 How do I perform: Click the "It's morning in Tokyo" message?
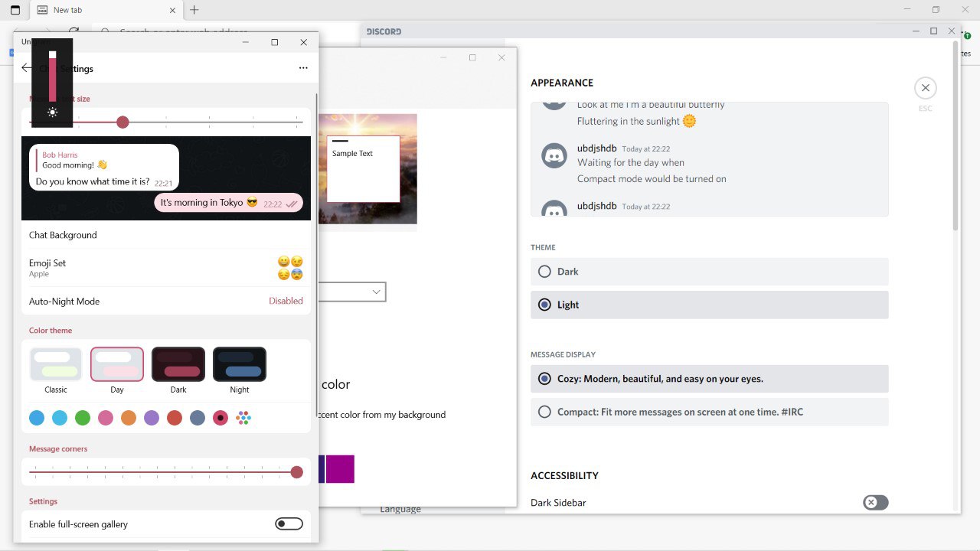click(228, 203)
